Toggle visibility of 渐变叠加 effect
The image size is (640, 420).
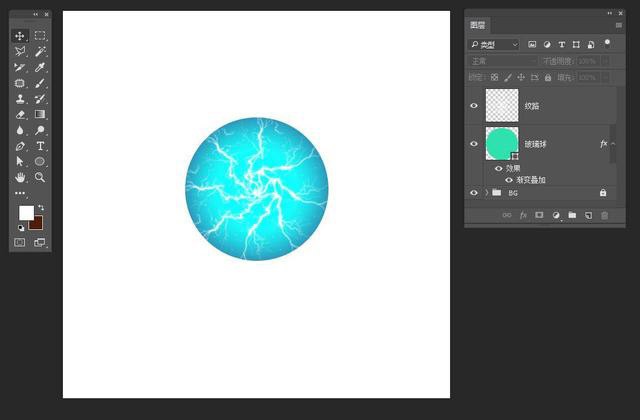509,180
